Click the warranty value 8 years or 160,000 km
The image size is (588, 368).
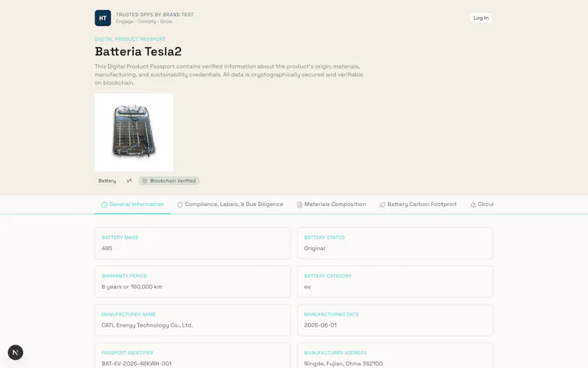(132, 287)
